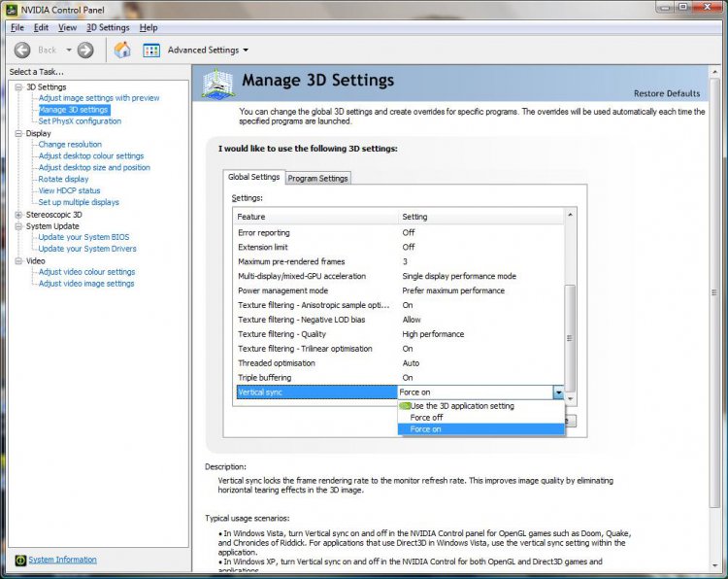Select the Error reporting feature row
This screenshot has width=728, height=579.
click(x=400, y=233)
